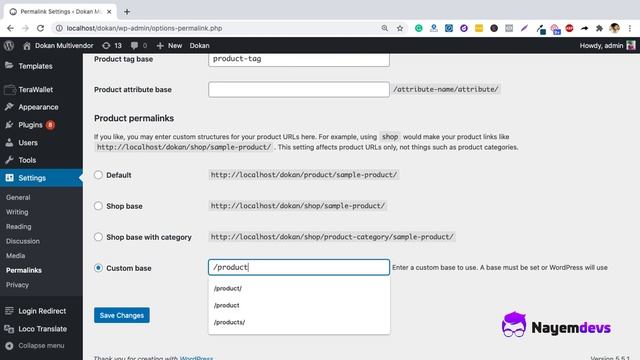Open Howdy, admin account menu
The image size is (640, 360).
607,45
